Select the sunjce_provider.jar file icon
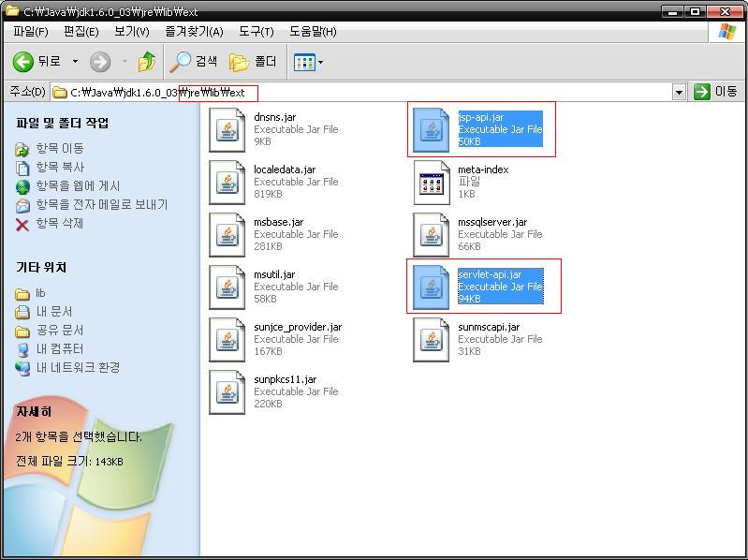 click(x=227, y=340)
